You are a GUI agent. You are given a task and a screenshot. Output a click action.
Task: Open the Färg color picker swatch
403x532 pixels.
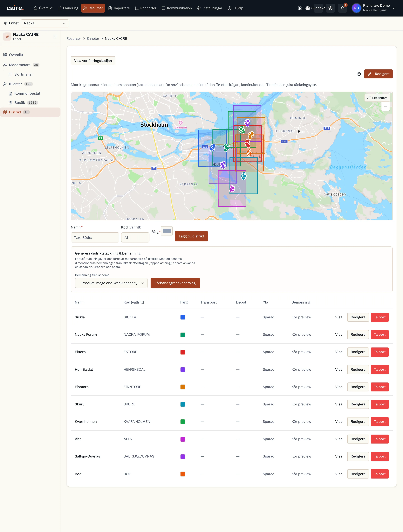[x=167, y=231]
